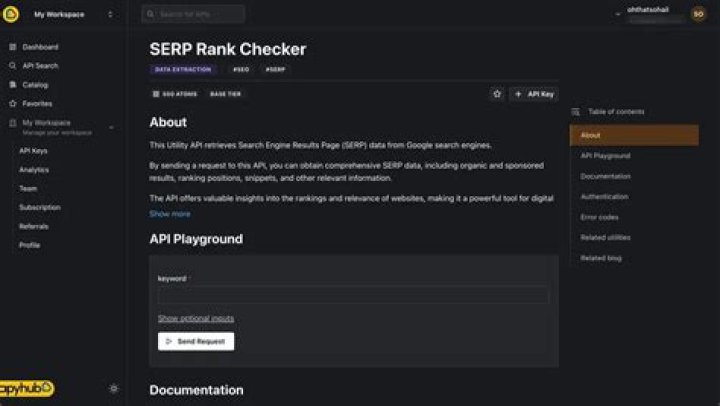Open Team under My Workspace

tap(28, 188)
